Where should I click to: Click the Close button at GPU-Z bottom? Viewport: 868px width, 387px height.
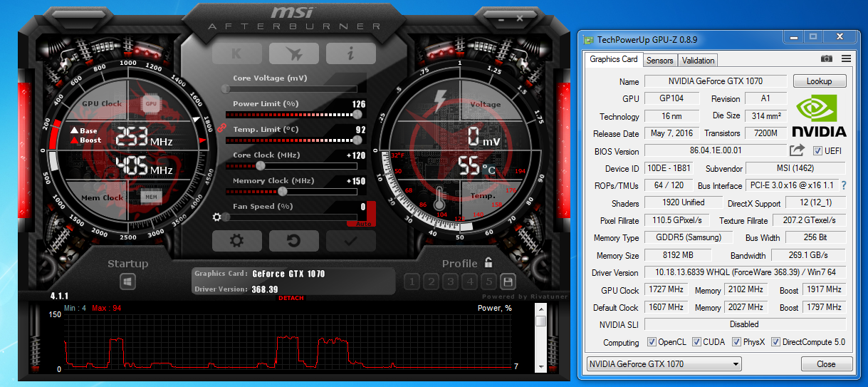coord(826,363)
